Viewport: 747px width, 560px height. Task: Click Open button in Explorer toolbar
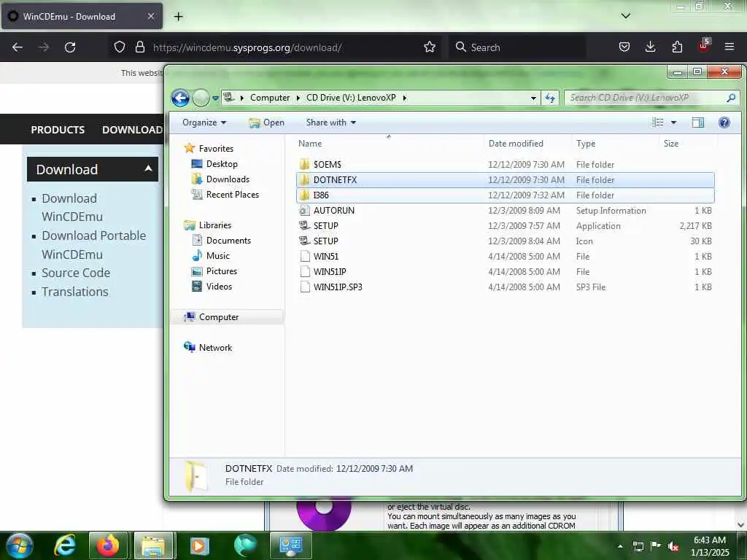(267, 122)
